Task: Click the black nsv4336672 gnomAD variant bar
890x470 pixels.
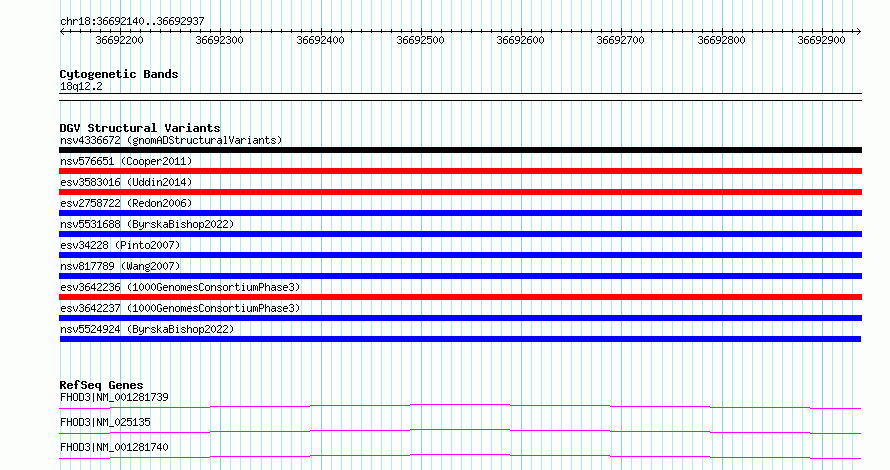Action: pyautogui.click(x=460, y=150)
